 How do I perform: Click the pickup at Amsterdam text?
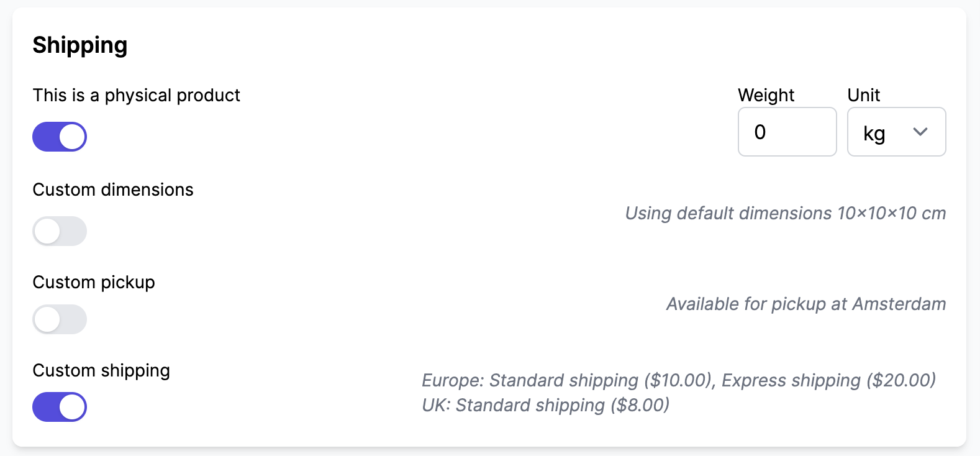coord(805,304)
